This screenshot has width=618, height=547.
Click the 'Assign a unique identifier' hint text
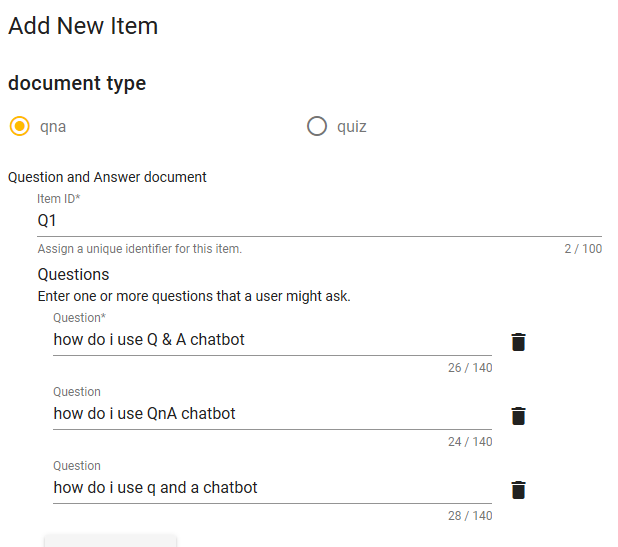click(x=140, y=249)
